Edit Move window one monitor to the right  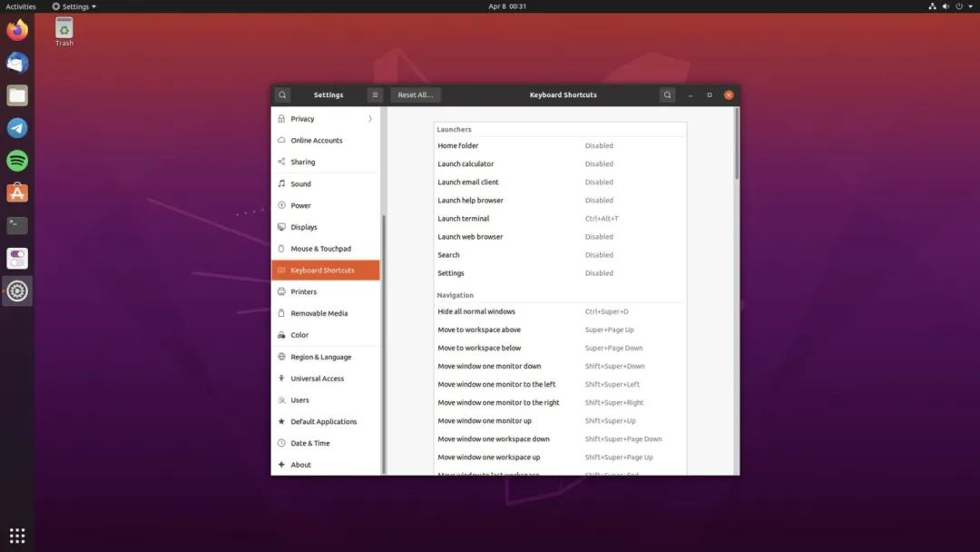[560, 402]
